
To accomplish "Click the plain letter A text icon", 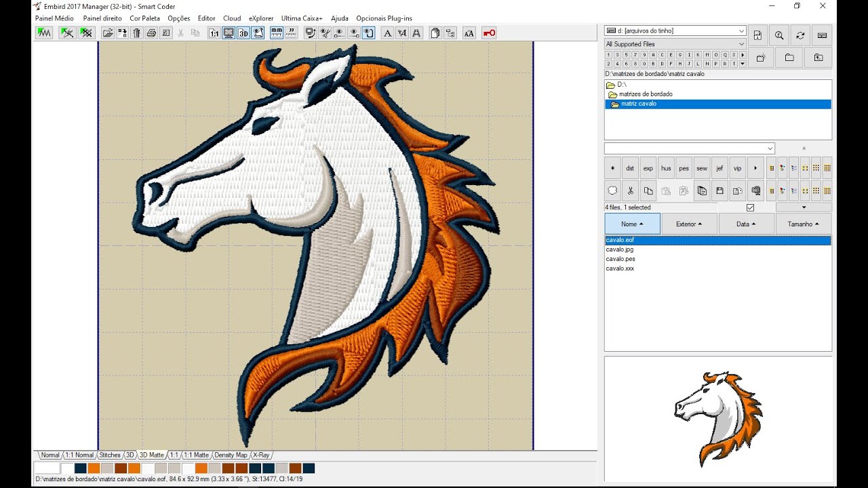I will point(387,33).
